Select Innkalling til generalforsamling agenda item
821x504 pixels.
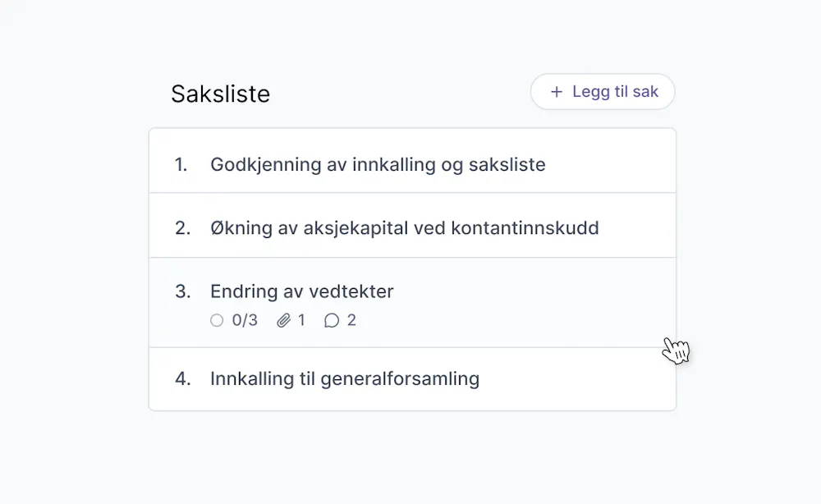point(413,379)
